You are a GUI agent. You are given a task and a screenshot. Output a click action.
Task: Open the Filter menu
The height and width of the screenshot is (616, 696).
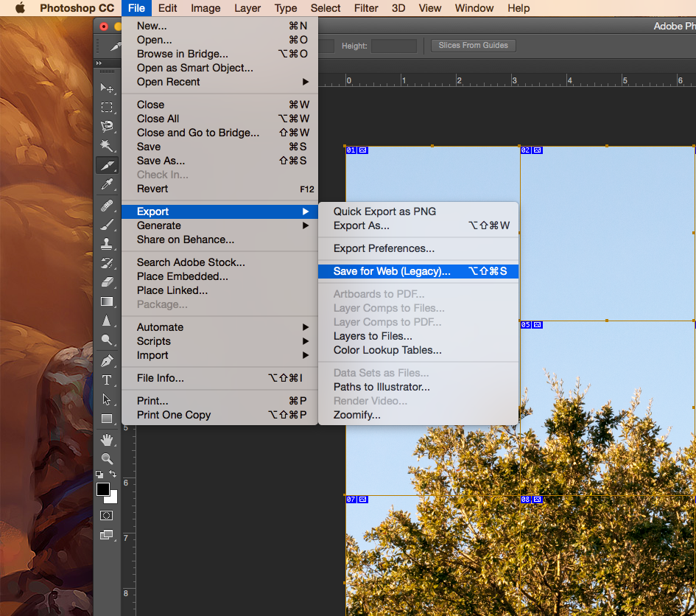coord(366,8)
